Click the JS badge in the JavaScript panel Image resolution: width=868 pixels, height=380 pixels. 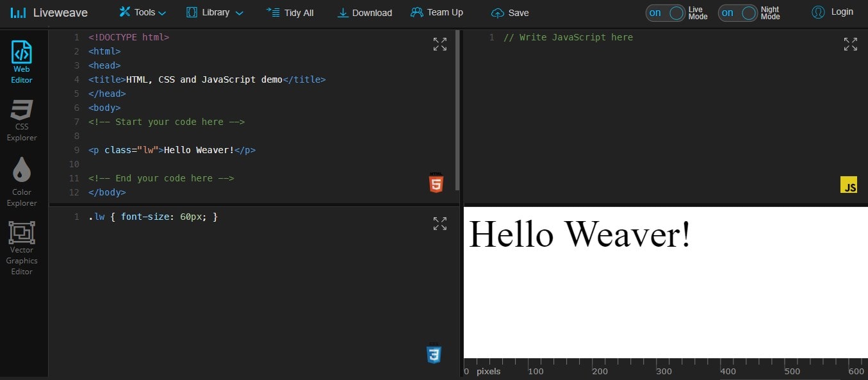point(849,185)
